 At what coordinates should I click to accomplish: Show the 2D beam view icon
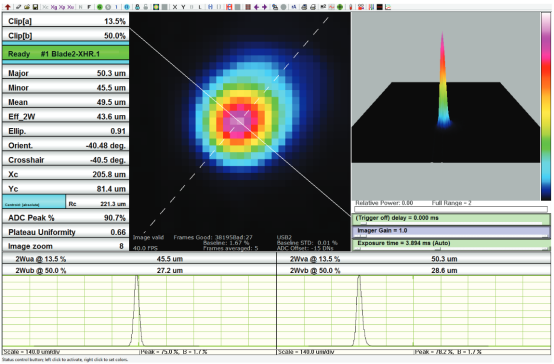(x=156, y=7)
